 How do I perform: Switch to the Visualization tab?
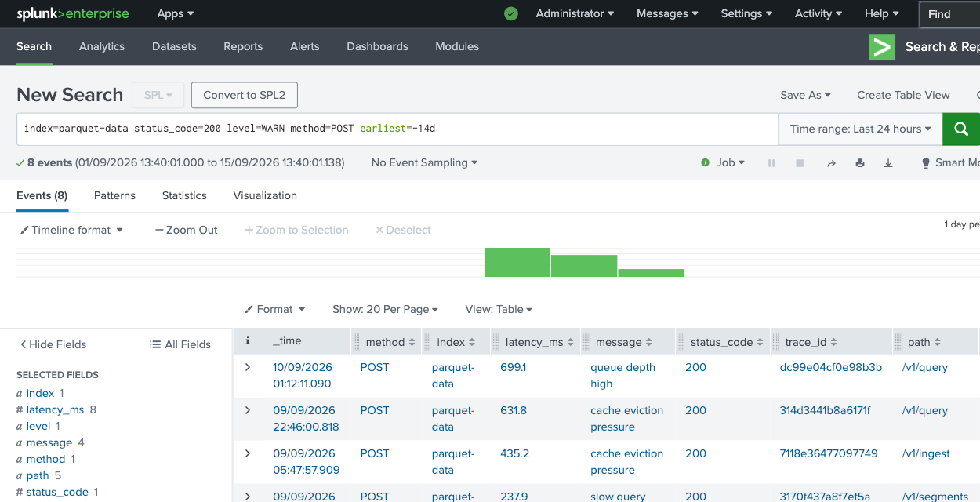[265, 195]
